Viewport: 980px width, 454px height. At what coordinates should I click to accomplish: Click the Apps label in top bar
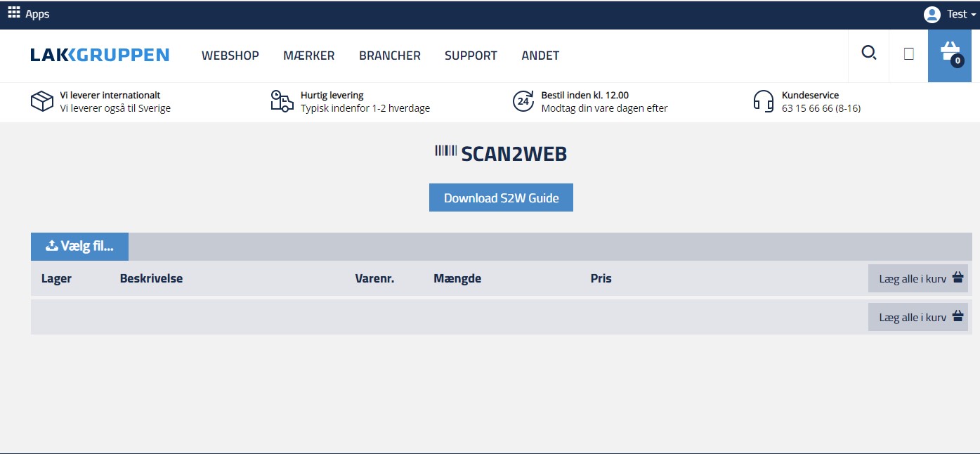click(38, 14)
